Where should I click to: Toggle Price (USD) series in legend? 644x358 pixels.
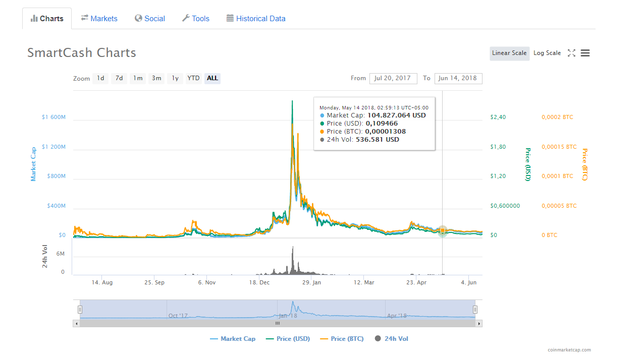tap(288, 339)
